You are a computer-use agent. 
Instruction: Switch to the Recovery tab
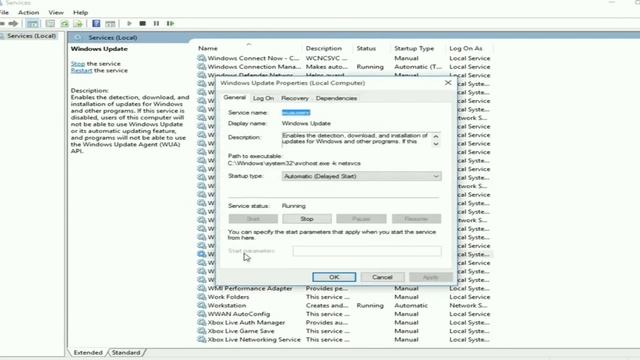[x=295, y=98]
